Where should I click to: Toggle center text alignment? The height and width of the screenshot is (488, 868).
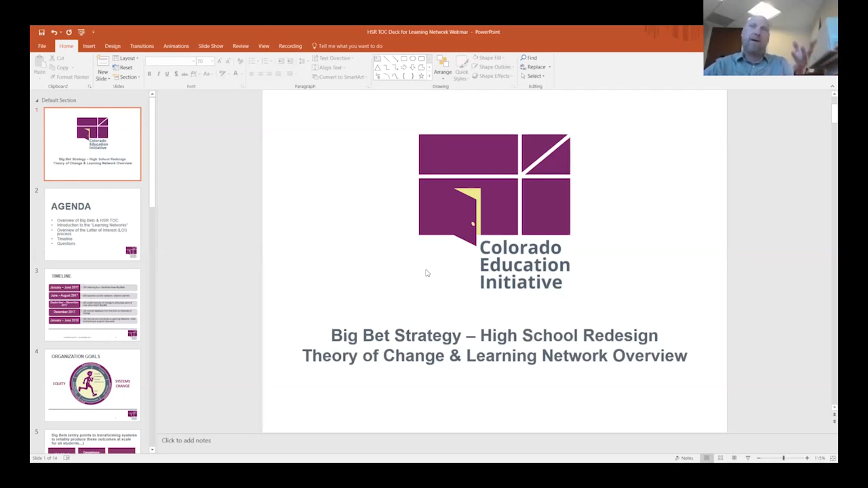[260, 74]
